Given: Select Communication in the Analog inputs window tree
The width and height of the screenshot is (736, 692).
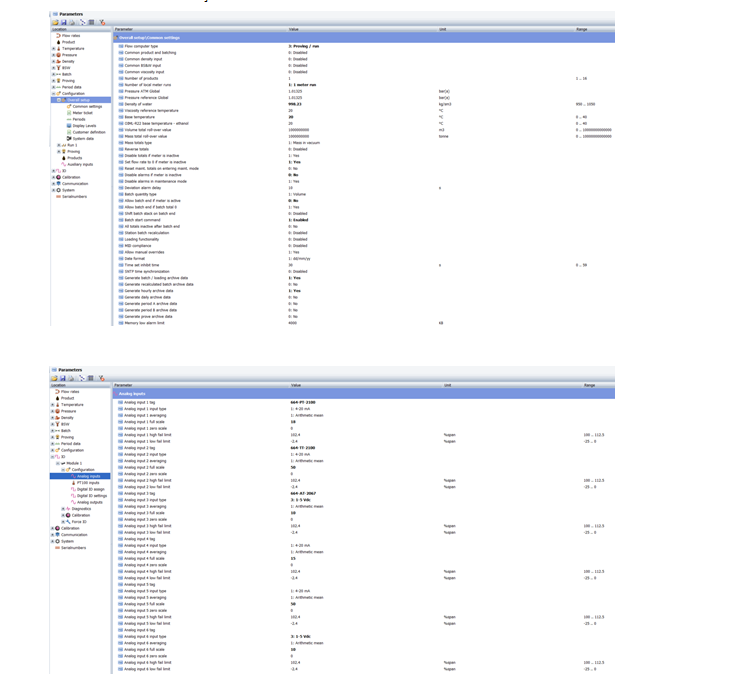Looking at the screenshot, I should point(74,535).
